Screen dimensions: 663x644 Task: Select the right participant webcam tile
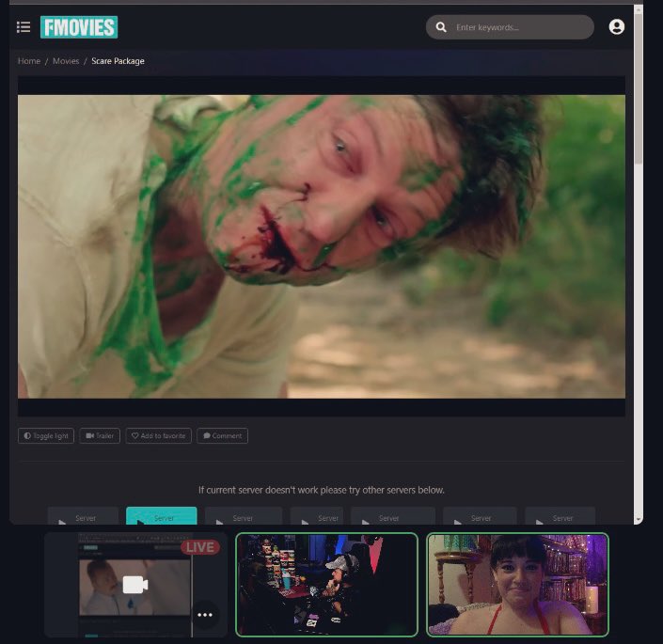[517, 585]
